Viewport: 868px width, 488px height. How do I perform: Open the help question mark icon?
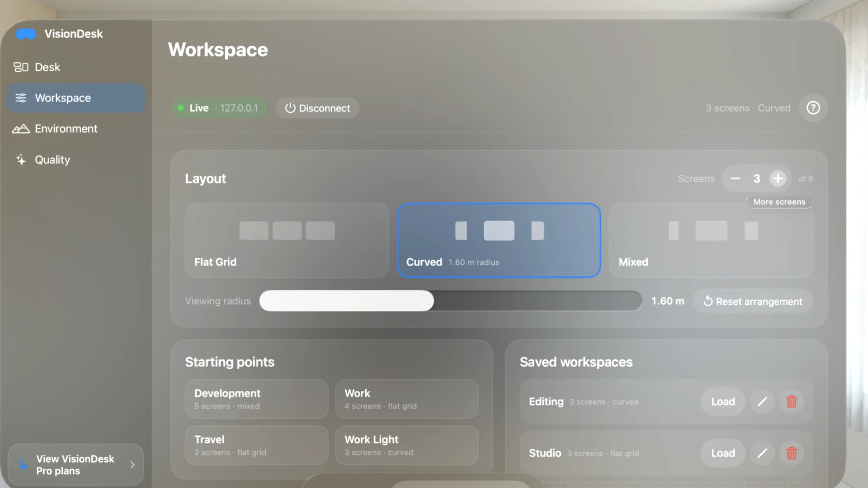tap(813, 108)
